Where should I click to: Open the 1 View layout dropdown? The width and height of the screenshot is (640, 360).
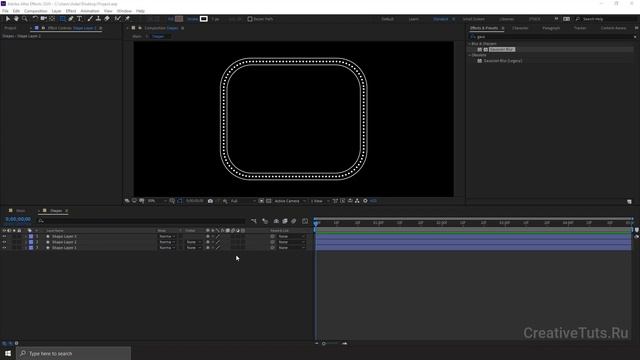tap(320, 201)
